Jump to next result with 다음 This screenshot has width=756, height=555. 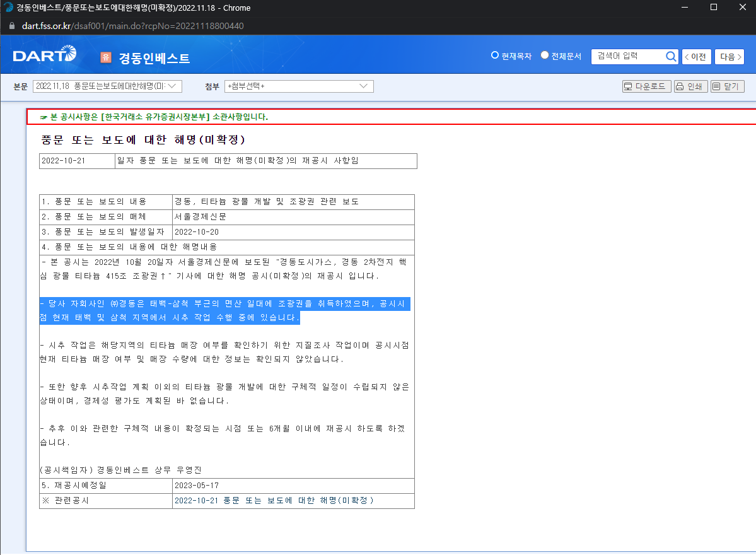tap(729, 57)
